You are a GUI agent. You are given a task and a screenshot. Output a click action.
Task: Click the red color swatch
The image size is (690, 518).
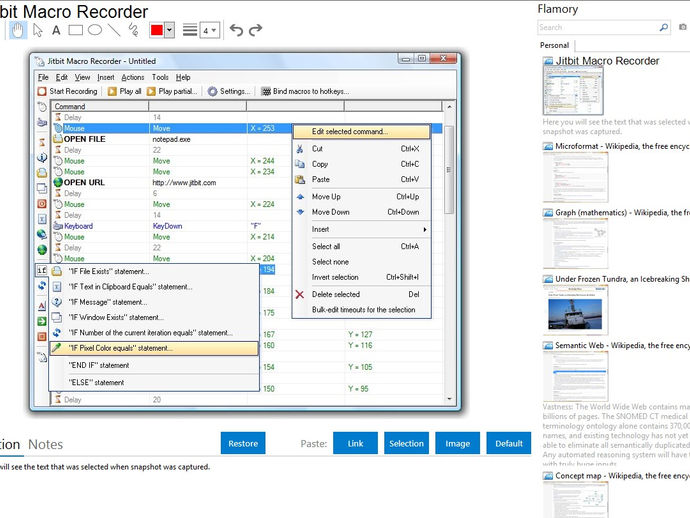(157, 30)
